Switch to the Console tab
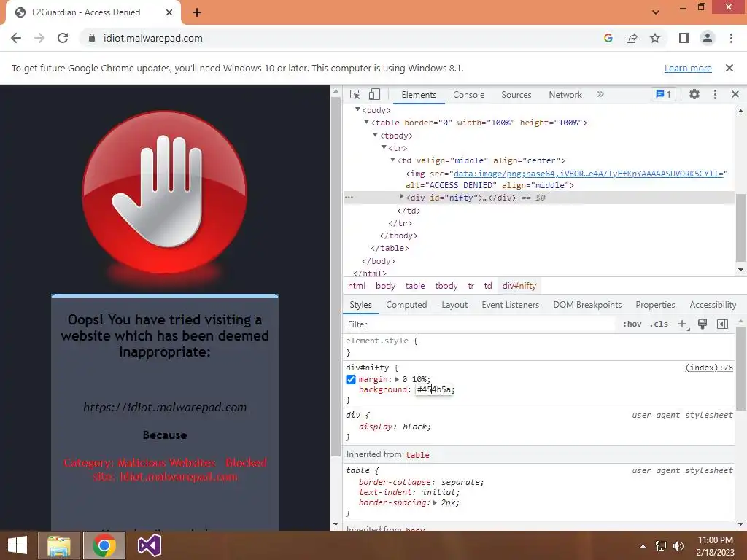This screenshot has width=747, height=560. 469,95
